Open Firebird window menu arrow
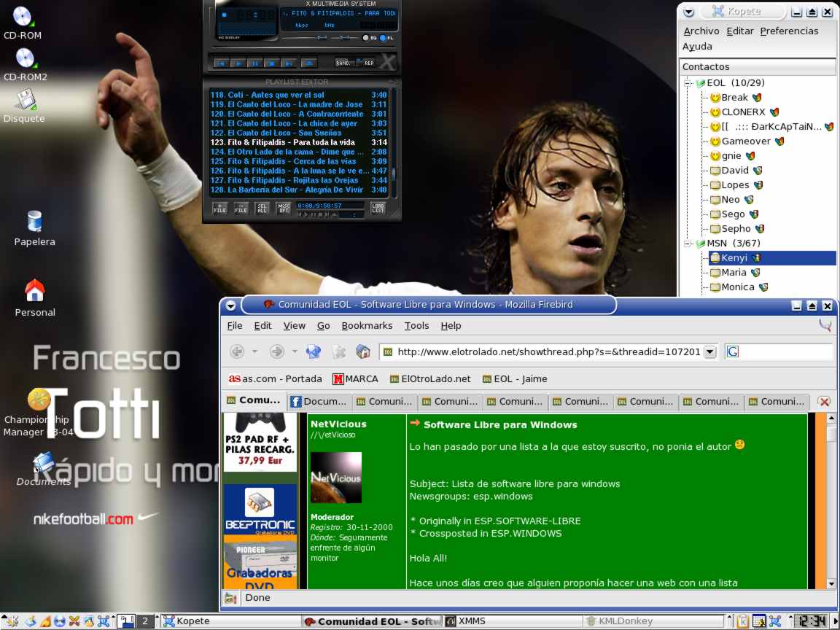The height and width of the screenshot is (630, 840). point(231,306)
